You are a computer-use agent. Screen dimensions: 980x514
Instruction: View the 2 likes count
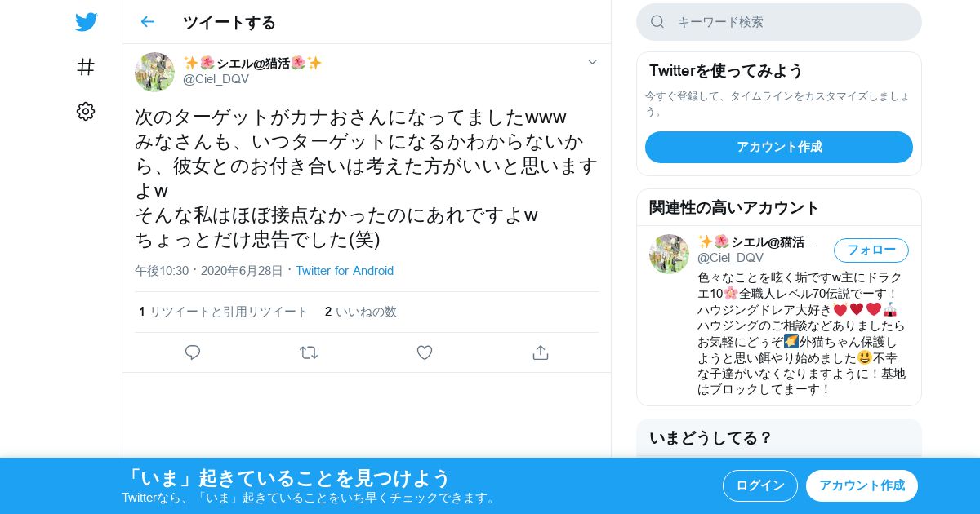[361, 312]
